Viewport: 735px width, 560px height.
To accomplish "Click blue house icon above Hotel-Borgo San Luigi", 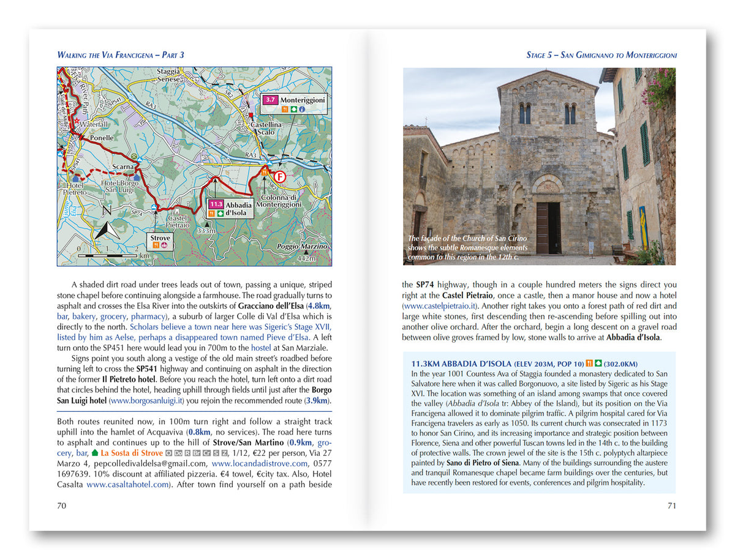I will tap(137, 177).
